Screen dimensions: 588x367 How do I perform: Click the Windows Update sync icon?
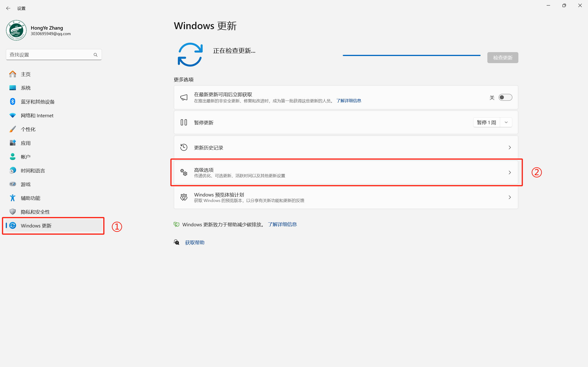point(190,55)
